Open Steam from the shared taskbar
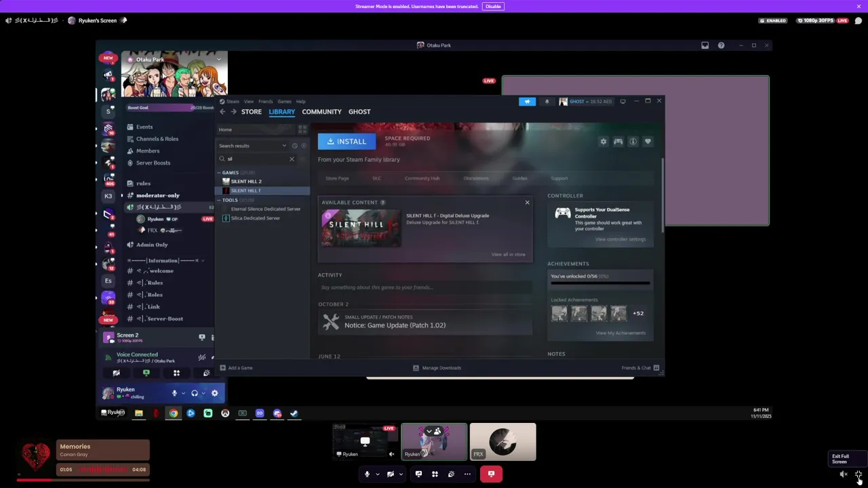The image size is (868, 488). (294, 413)
